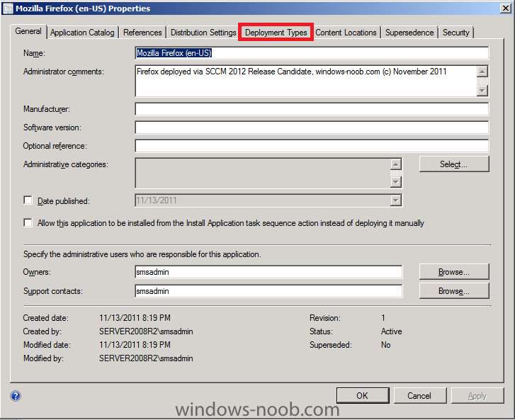Viewport: 515px width, 420px height.
Task: Click the properties dialog title bar icon
Action: pyautogui.click(x=8, y=8)
